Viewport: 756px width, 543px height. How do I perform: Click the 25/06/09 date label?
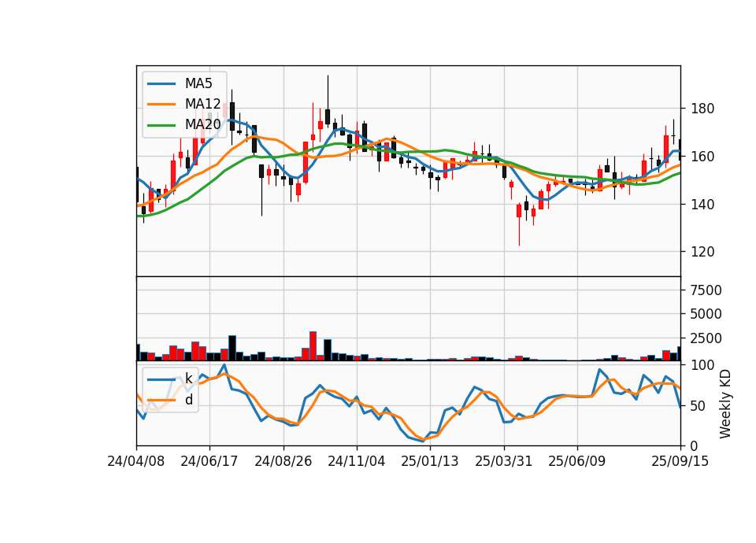click(576, 461)
